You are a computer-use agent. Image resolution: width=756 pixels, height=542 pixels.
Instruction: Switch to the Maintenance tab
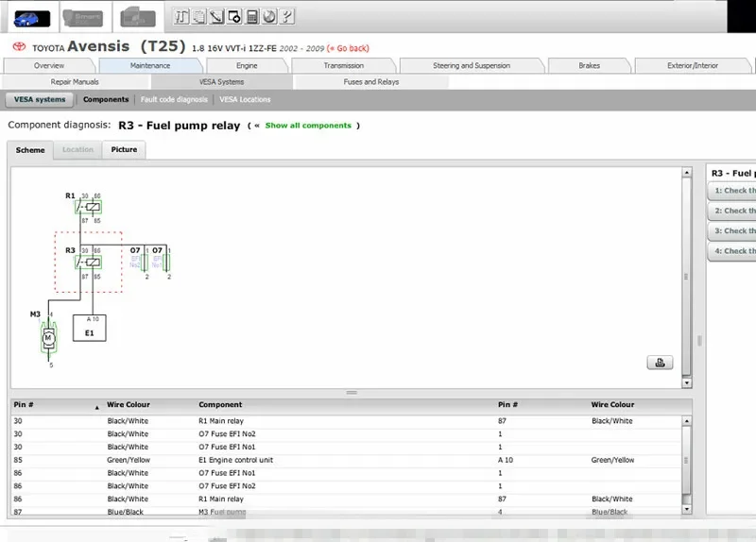click(150, 65)
